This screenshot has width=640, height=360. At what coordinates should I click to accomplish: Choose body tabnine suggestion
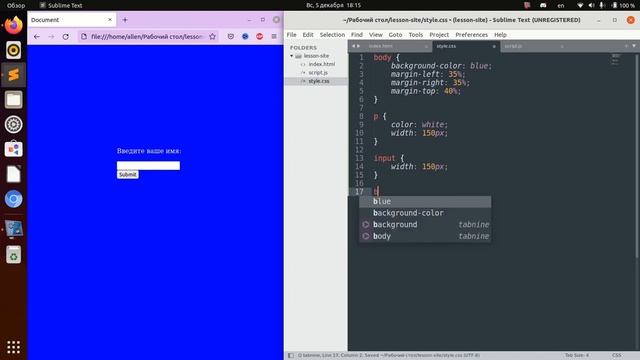(x=425, y=236)
